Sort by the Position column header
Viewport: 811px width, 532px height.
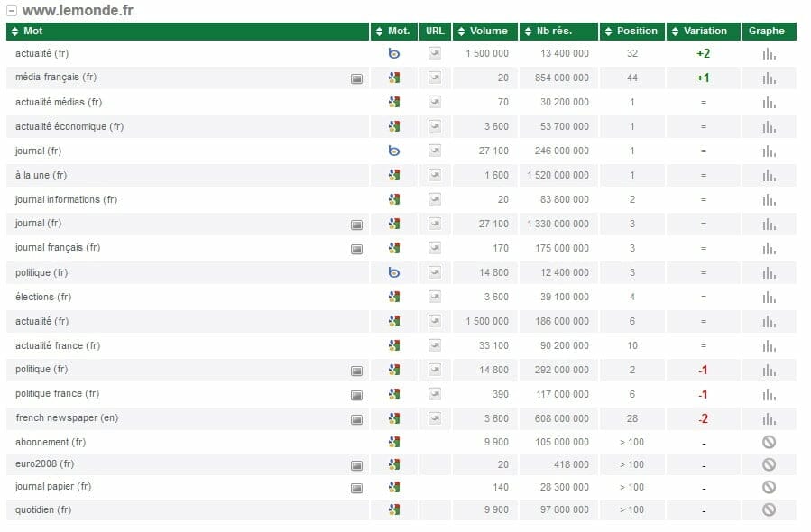click(x=634, y=31)
